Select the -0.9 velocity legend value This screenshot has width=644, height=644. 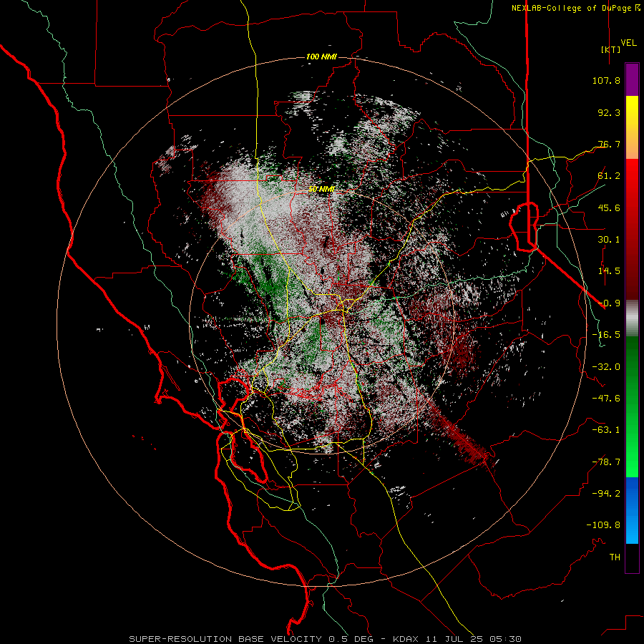(609, 303)
